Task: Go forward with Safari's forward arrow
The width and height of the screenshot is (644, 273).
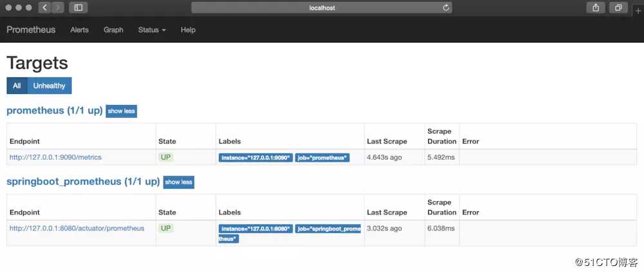Action: pyautogui.click(x=57, y=7)
